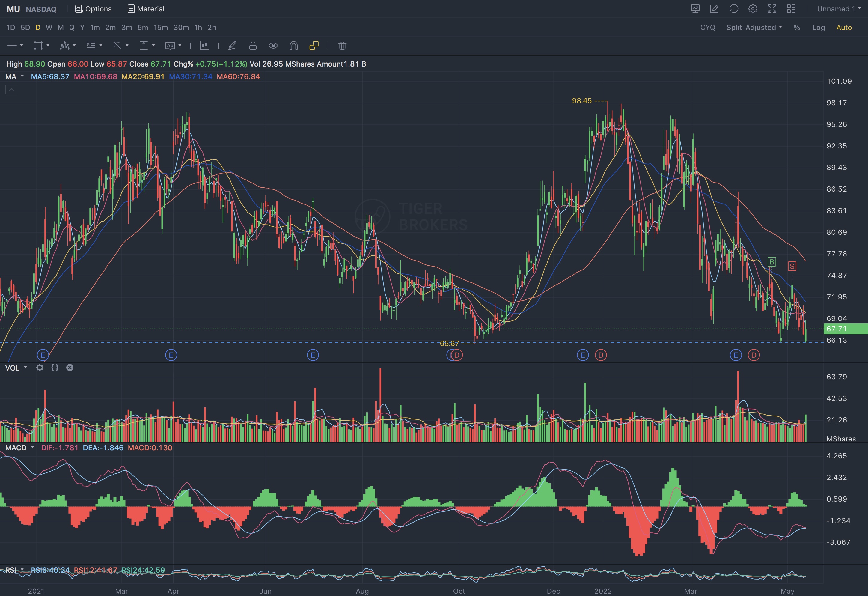Select the magnet snap tool
This screenshot has height=596, width=868.
(x=293, y=46)
